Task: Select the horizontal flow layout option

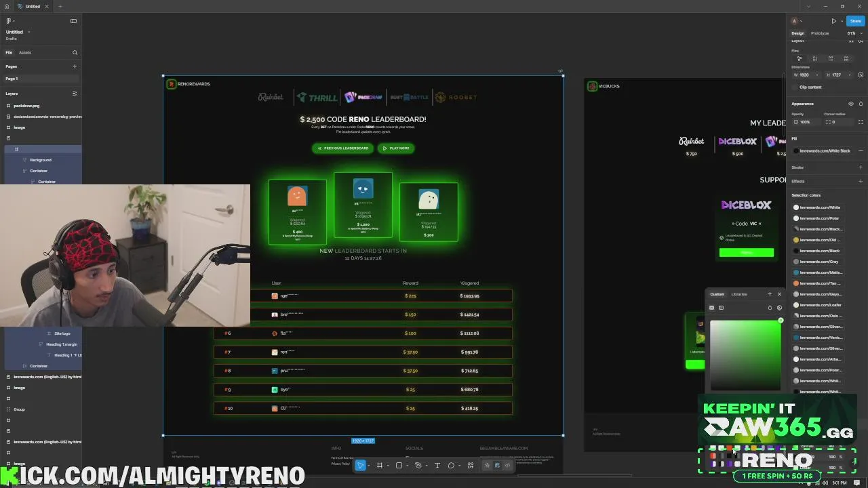Action: click(830, 58)
